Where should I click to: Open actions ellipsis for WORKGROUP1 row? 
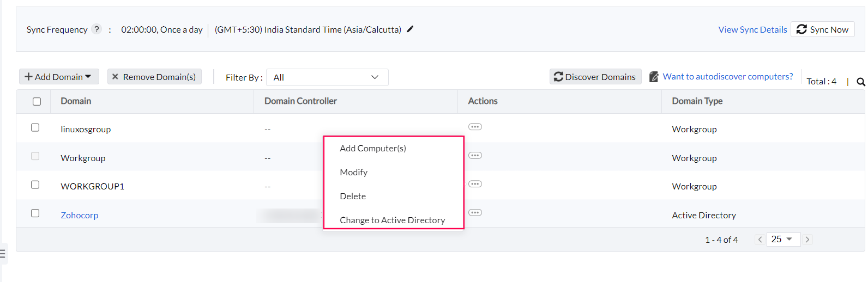click(475, 184)
